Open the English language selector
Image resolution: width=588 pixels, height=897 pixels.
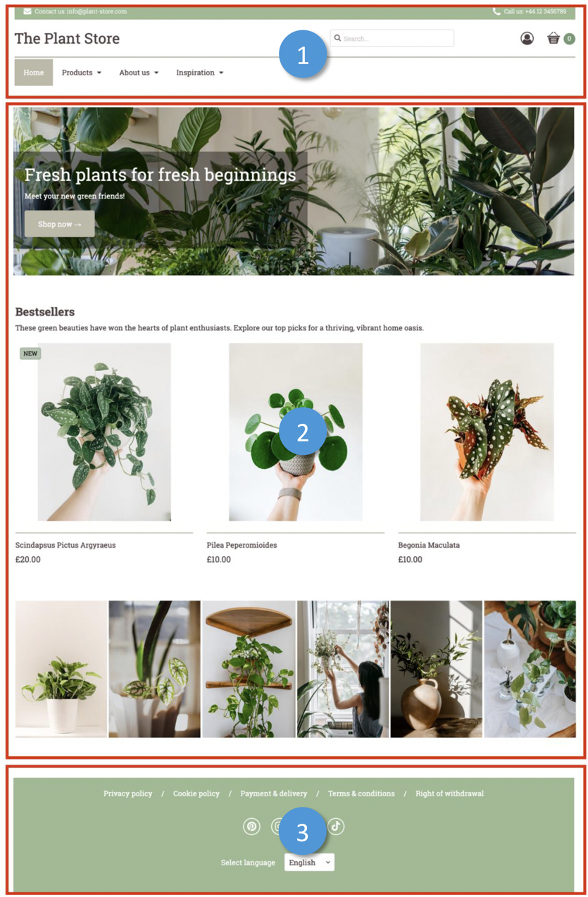[x=309, y=862]
